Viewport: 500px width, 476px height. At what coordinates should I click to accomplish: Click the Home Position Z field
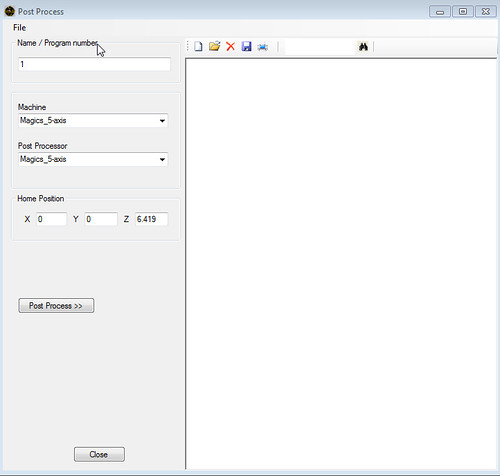click(x=151, y=219)
